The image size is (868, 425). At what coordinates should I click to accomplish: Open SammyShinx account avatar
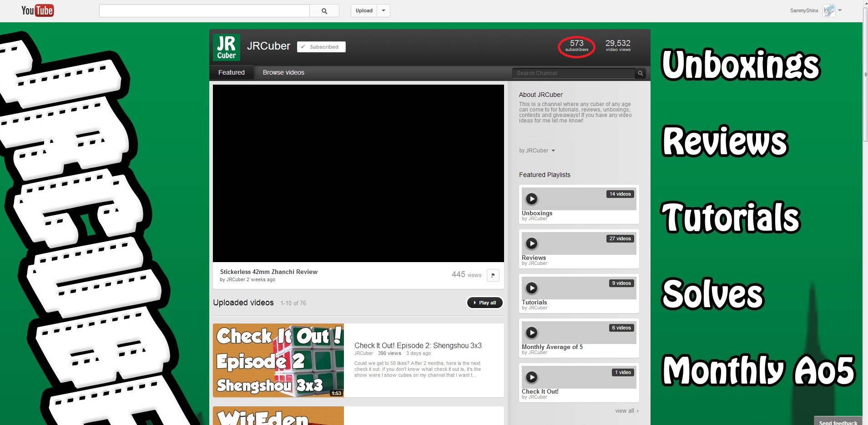tap(829, 10)
